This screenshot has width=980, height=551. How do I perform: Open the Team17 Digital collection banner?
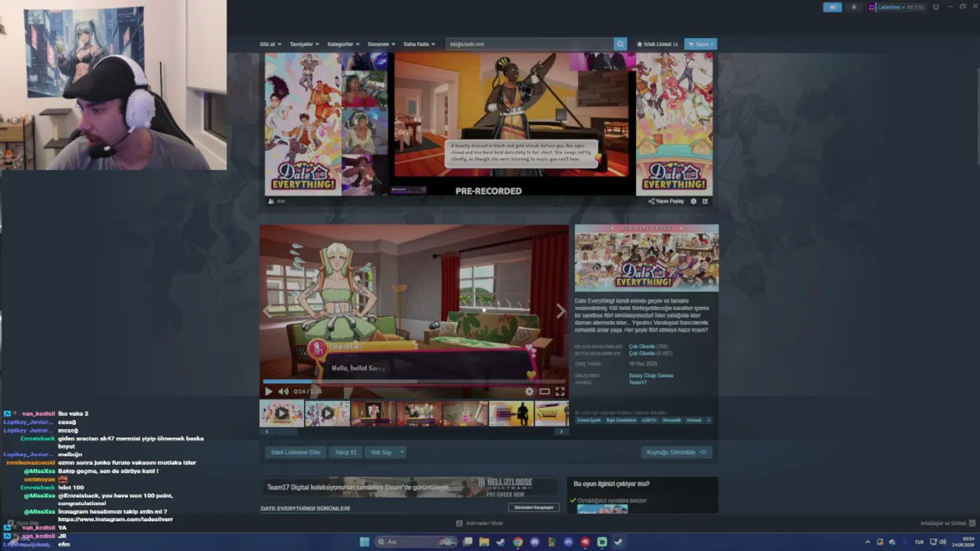410,487
